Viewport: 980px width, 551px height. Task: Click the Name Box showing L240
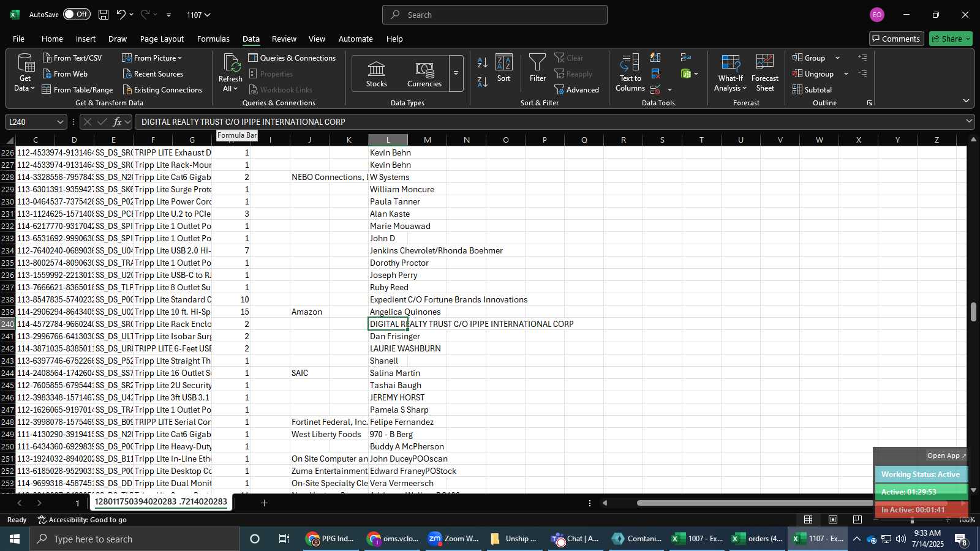(x=31, y=122)
